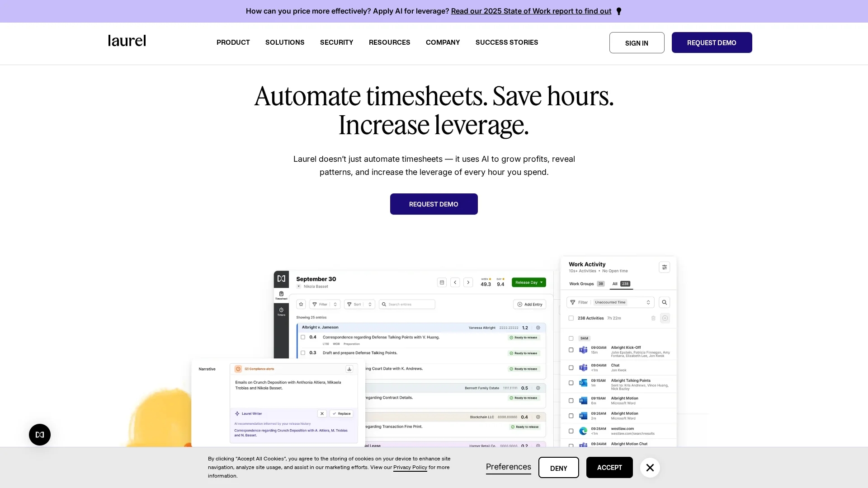The height and width of the screenshot is (488, 868).
Task: Go to the laurel logo homepage
Action: [127, 41]
